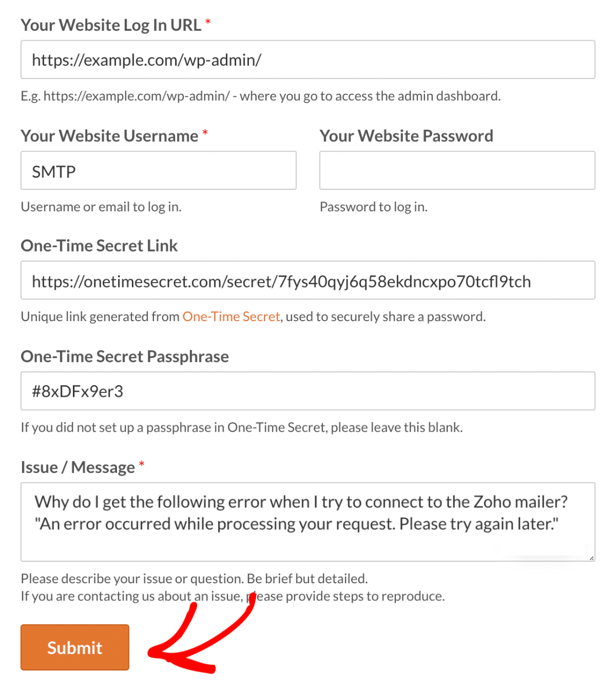Click the 'One-Time Secret Passphrase' label
This screenshot has height=692, width=616.
point(125,356)
